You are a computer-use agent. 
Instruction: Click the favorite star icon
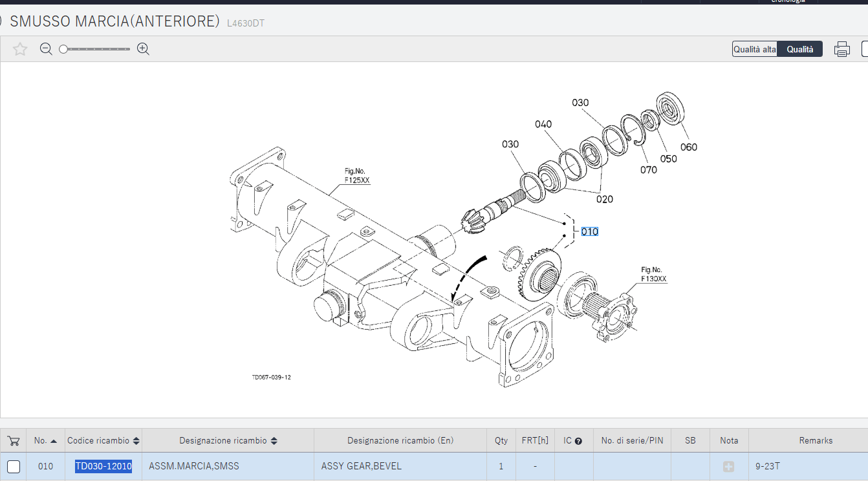click(20, 49)
